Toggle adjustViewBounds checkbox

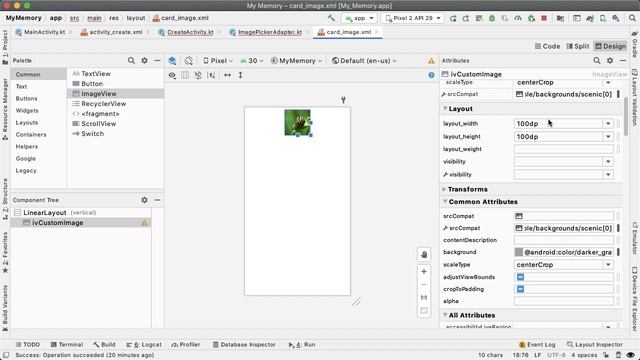pos(520,277)
